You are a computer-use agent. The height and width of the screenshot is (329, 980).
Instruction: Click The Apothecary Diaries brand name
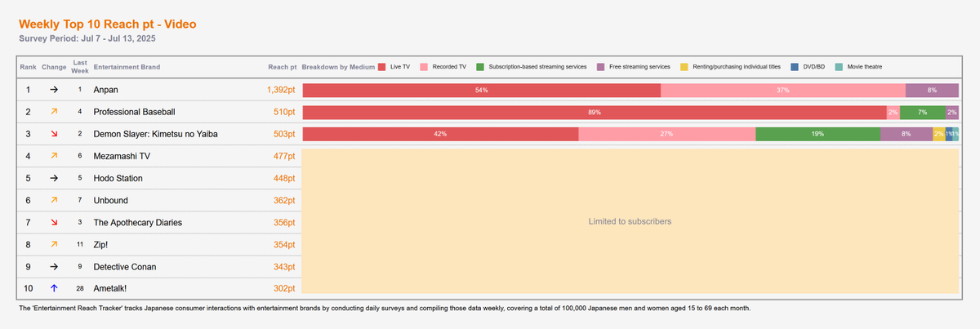click(138, 222)
